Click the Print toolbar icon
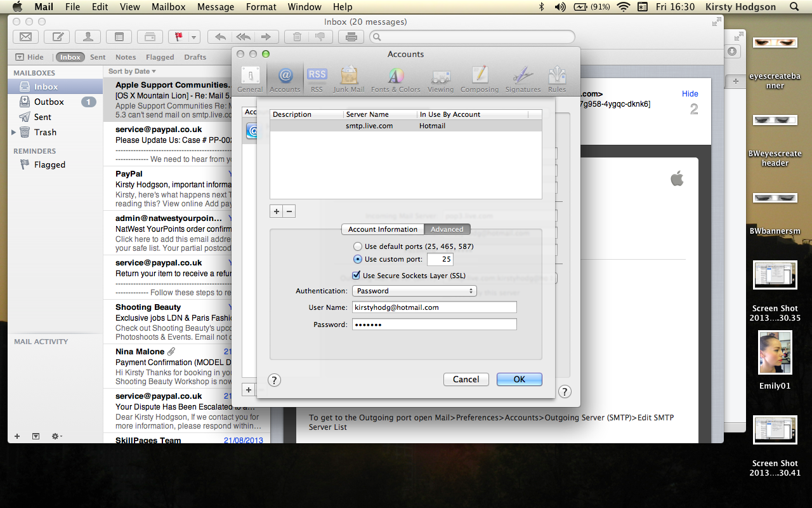 pos(351,37)
